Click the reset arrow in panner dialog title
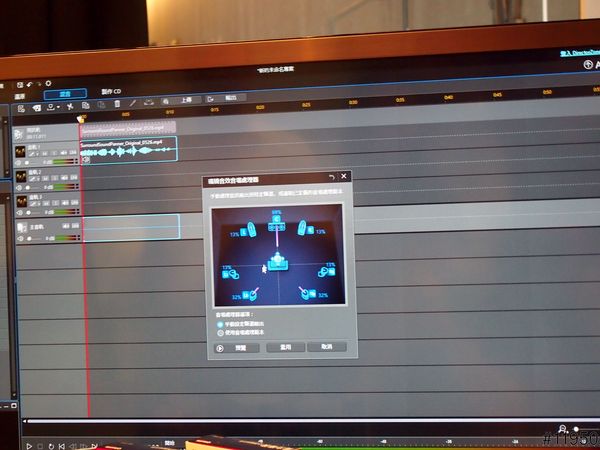Image resolution: width=600 pixels, height=450 pixels. tap(331, 177)
